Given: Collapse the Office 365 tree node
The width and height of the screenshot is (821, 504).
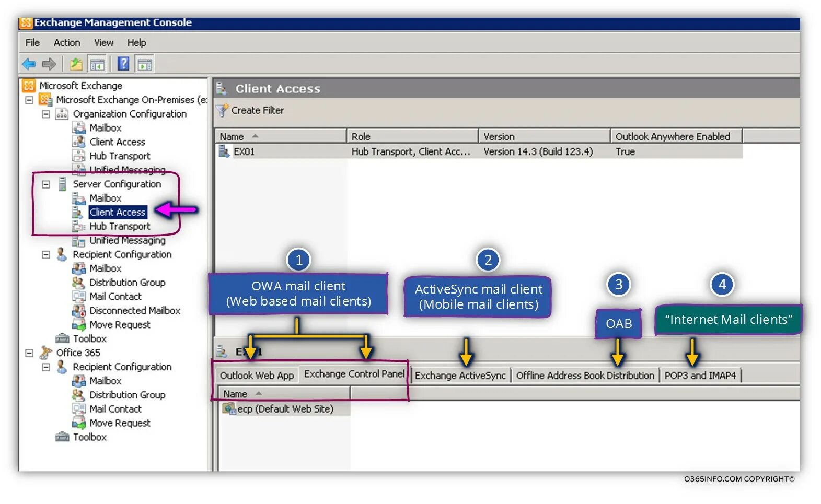Looking at the screenshot, I should [x=29, y=353].
